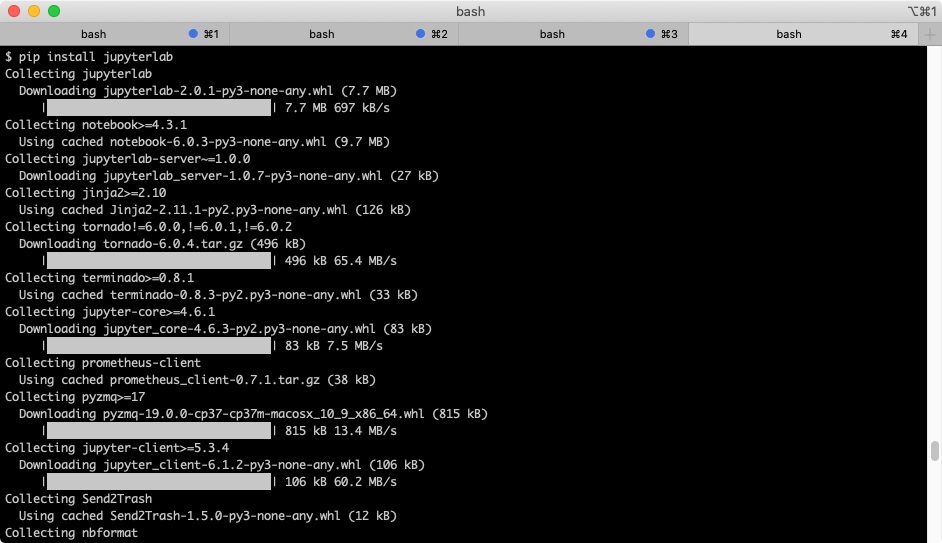Screen dimensions: 942x543
Task: Click 'Collecting terminado>=0.8.1' line
Action: pos(100,278)
